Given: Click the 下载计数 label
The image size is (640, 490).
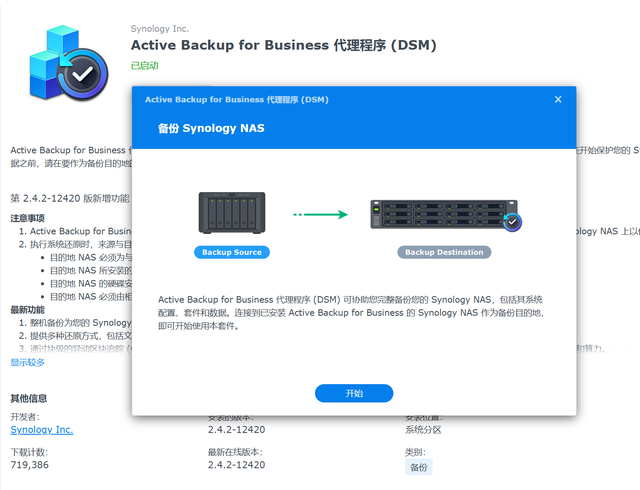Looking at the screenshot, I should 29,452.
